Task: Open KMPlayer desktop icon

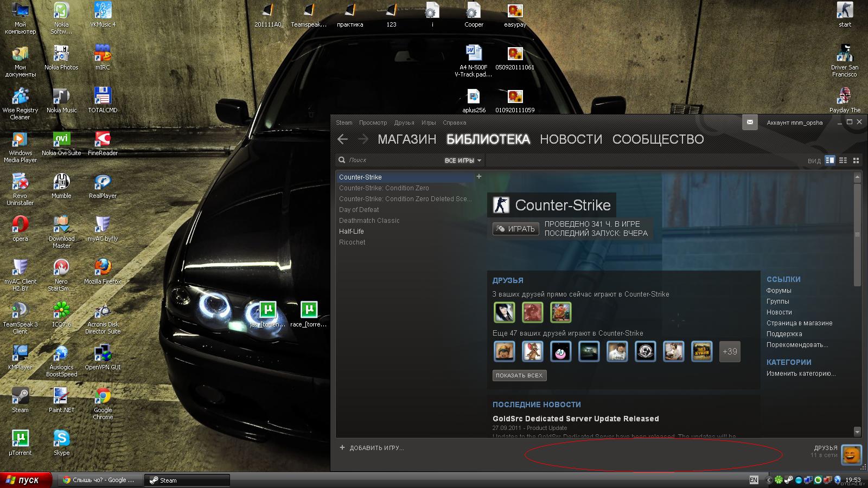Action: click(x=20, y=357)
